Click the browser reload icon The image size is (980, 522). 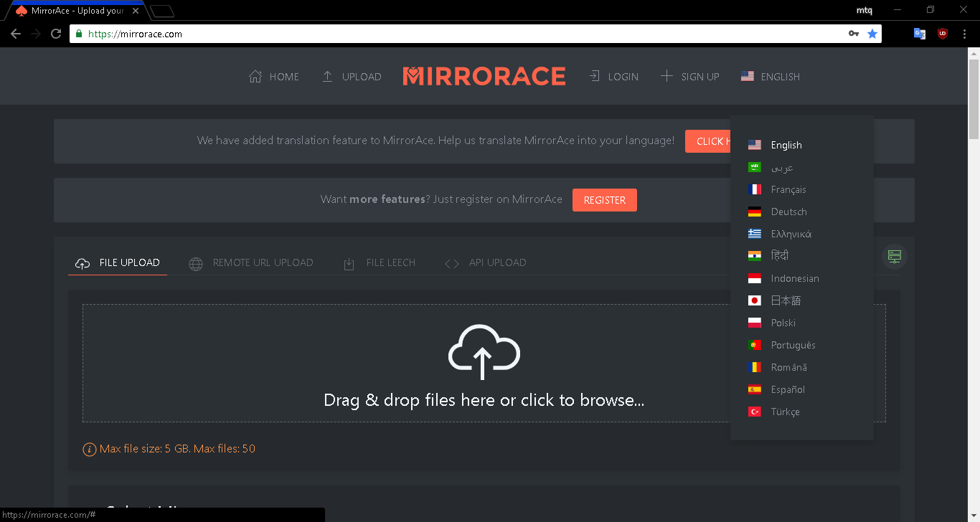point(56,34)
